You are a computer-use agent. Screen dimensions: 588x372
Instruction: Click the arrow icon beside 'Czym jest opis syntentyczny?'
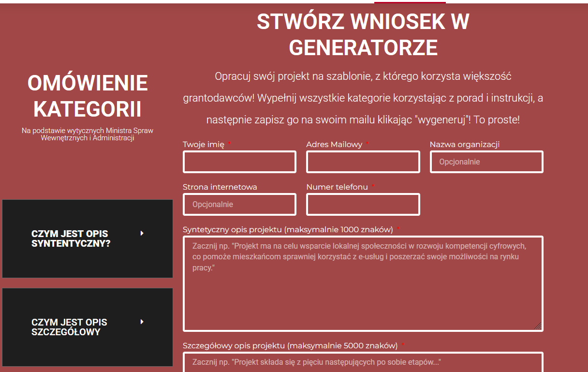point(142,233)
